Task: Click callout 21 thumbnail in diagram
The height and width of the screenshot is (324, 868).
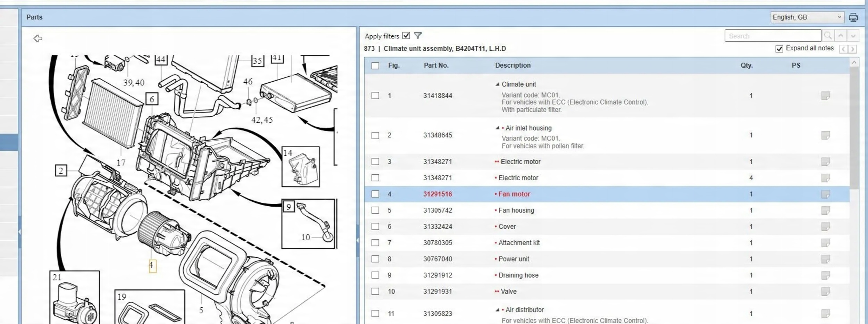Action: pos(75,298)
